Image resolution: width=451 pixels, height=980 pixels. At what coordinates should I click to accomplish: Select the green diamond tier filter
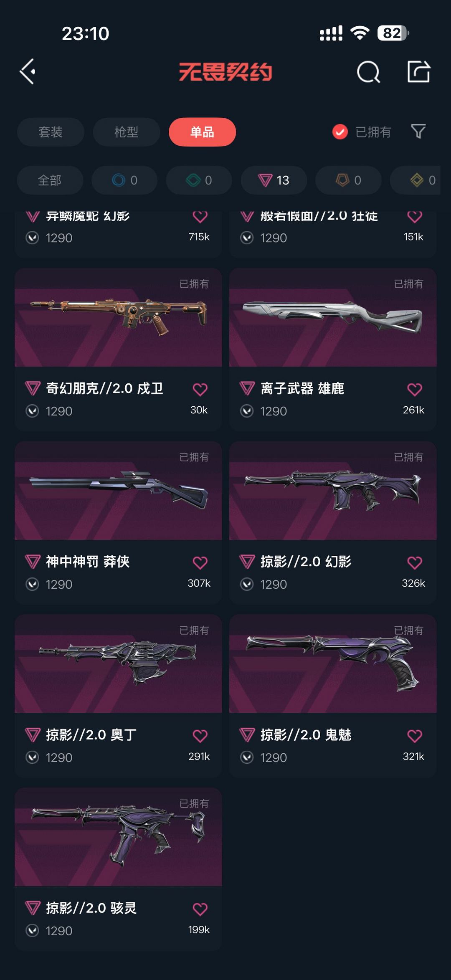coord(199,180)
